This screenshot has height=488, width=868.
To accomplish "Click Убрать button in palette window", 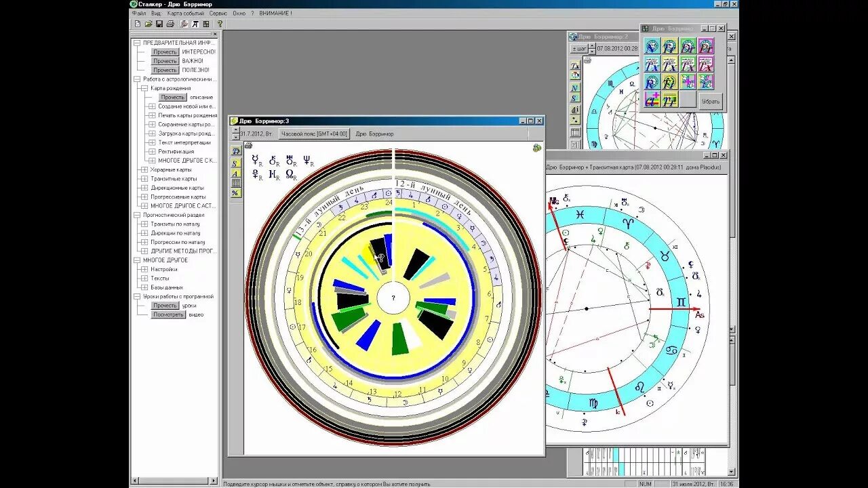I will [x=710, y=101].
